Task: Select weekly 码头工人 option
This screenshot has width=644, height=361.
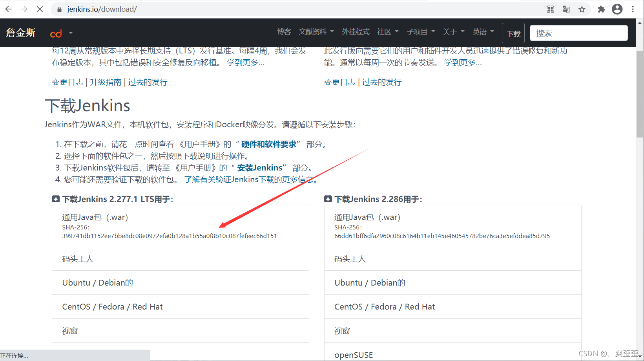Action: point(453,258)
